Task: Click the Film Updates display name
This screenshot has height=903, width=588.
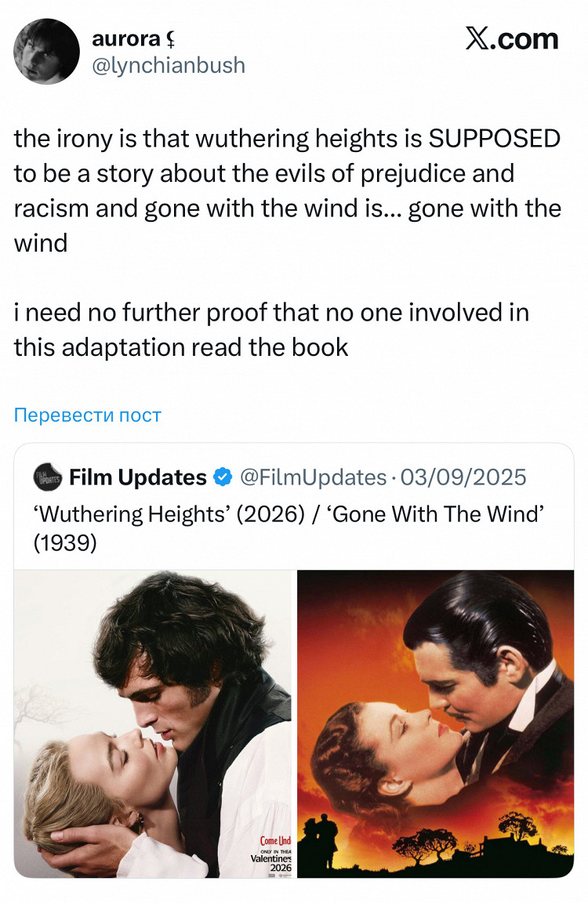Action: coord(138,477)
